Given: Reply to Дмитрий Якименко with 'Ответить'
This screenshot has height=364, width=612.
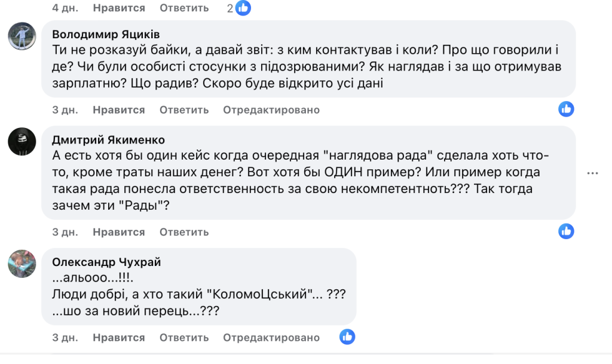Looking at the screenshot, I should pyautogui.click(x=183, y=231).
